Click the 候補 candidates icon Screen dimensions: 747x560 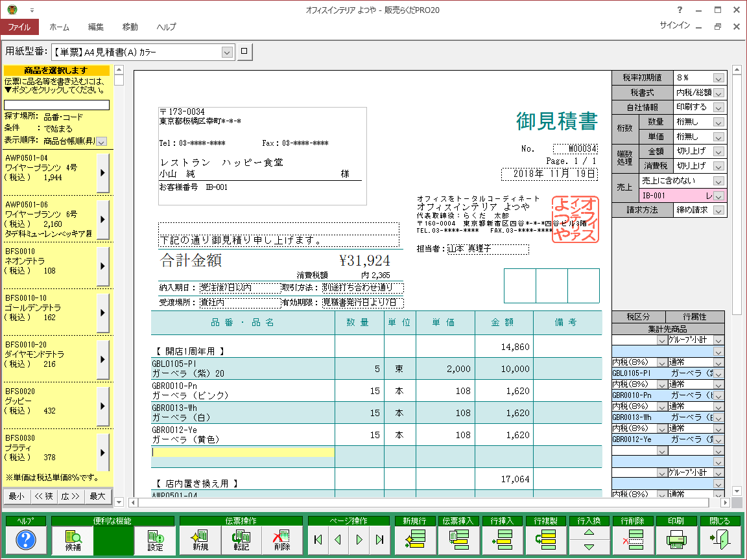pos(73,540)
